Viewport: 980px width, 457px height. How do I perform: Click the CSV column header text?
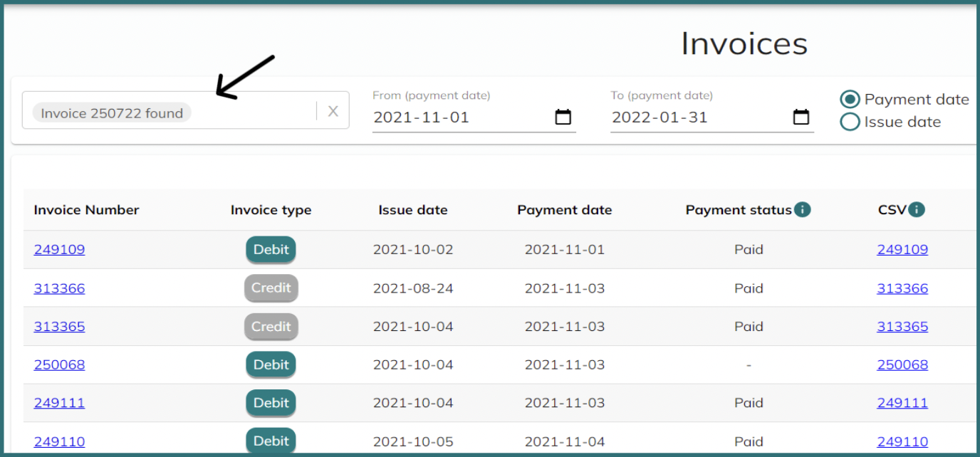[x=892, y=210]
